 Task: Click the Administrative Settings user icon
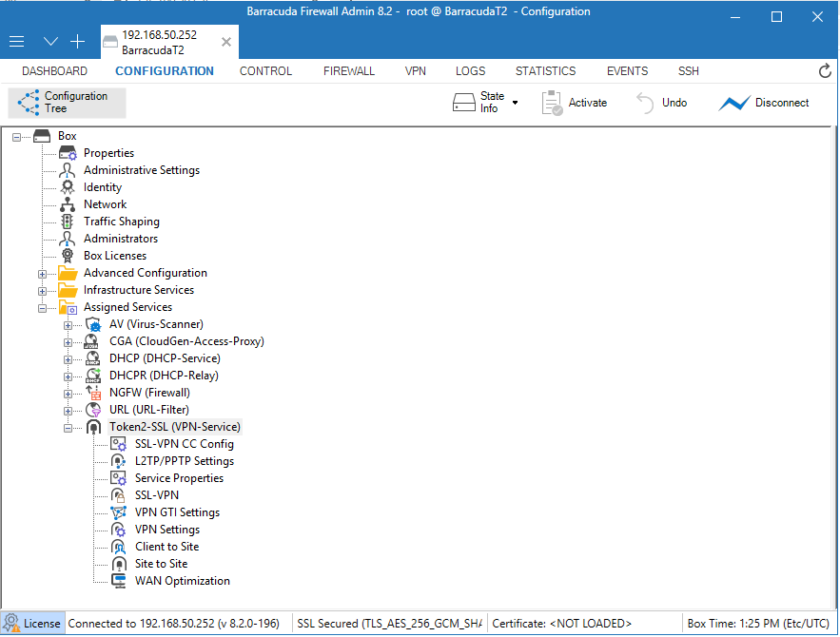click(68, 170)
